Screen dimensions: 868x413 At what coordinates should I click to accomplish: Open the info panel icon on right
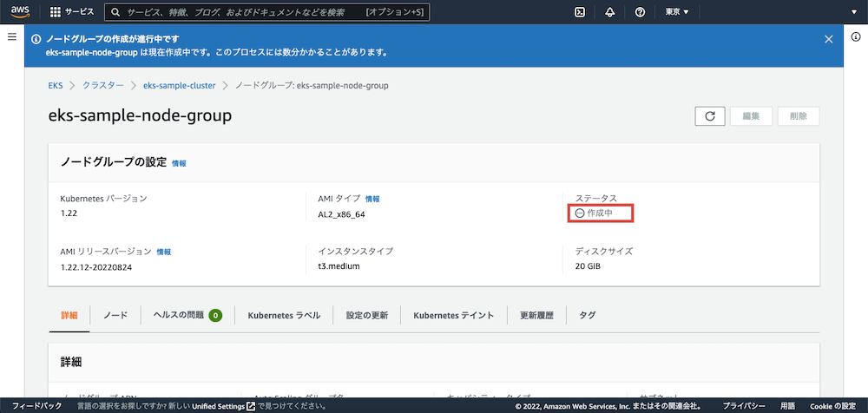(x=856, y=37)
